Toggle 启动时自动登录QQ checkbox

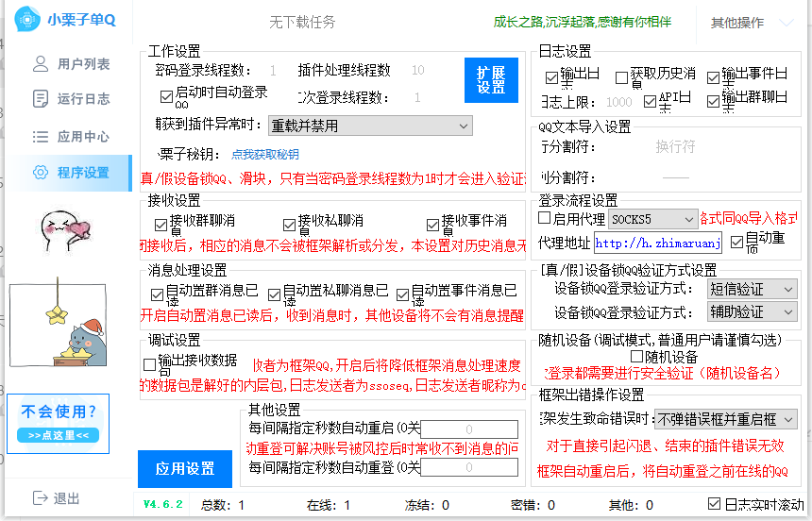tap(167, 95)
